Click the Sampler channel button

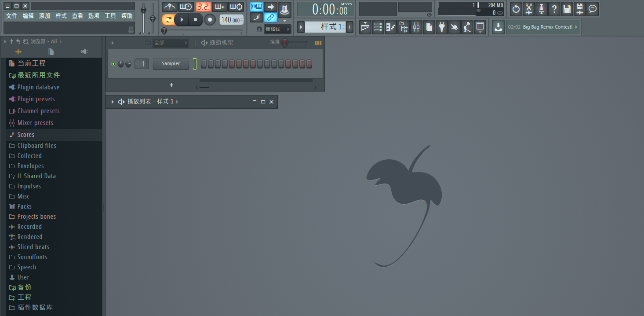(x=171, y=63)
